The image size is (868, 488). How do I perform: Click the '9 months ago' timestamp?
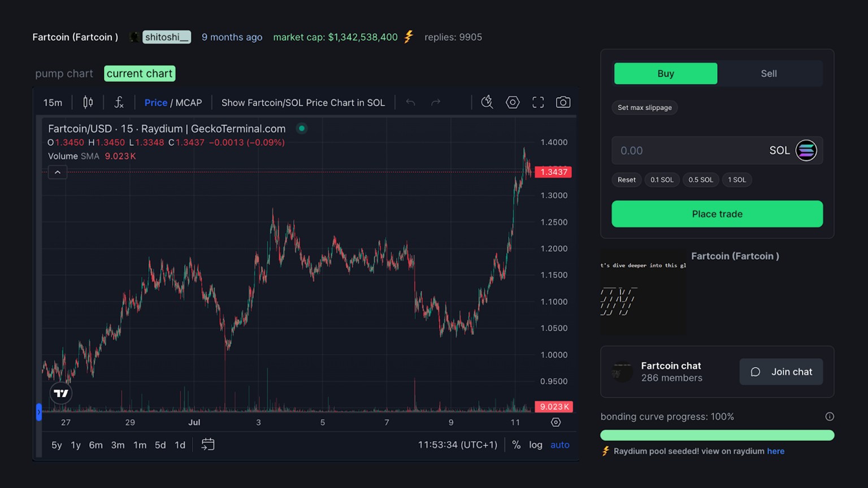click(x=232, y=37)
